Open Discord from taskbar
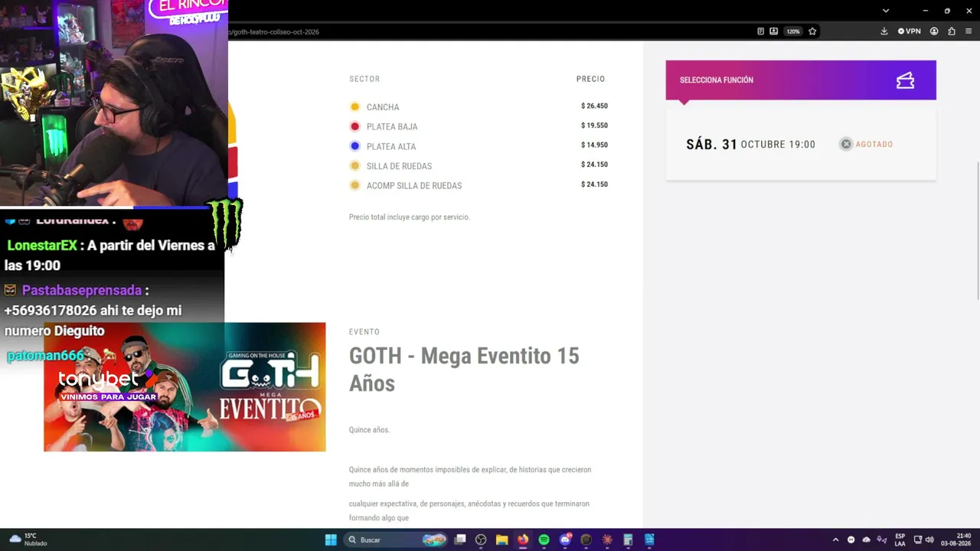Viewport: 980px width, 551px height. tap(565, 540)
